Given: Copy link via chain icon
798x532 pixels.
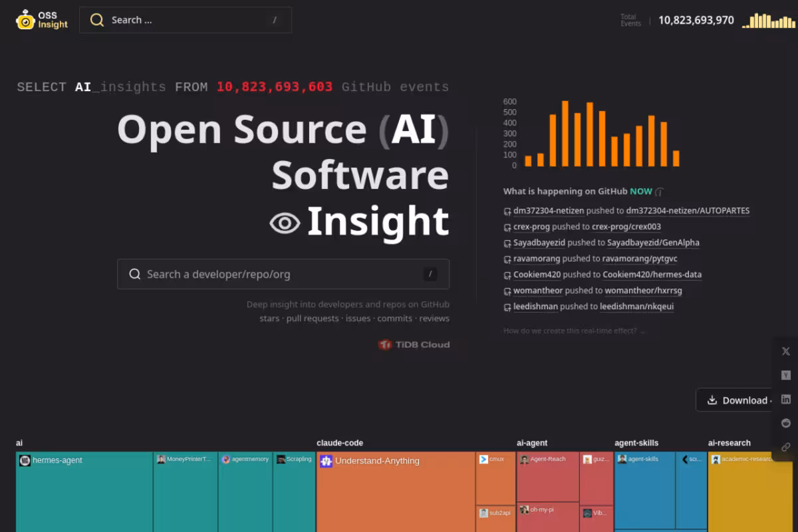Looking at the screenshot, I should click(x=785, y=447).
